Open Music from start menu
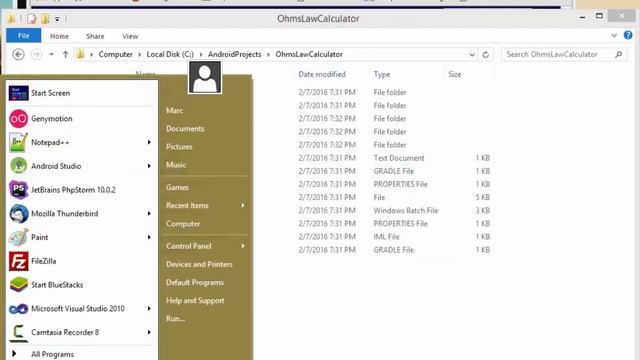 click(x=176, y=165)
